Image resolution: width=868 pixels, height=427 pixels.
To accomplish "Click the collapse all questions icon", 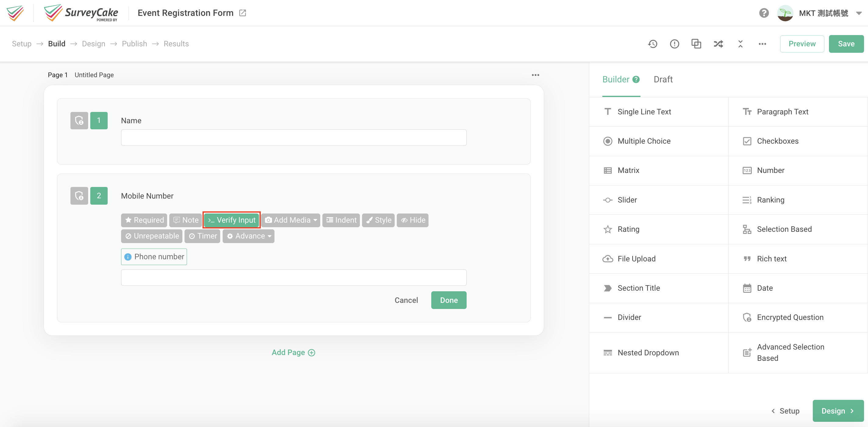I will click(740, 44).
